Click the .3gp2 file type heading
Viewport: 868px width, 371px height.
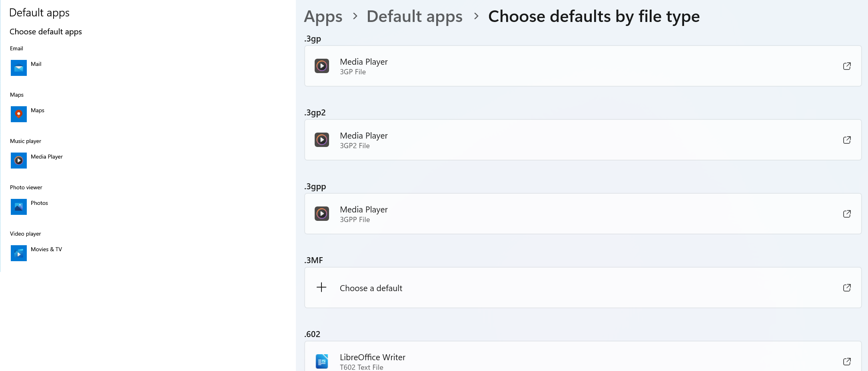(x=315, y=113)
